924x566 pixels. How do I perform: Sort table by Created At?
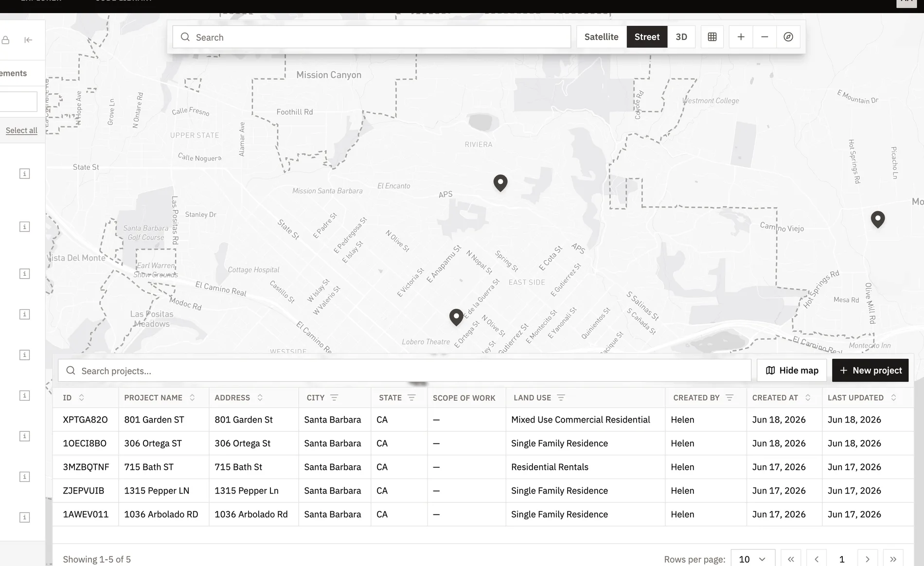pos(808,398)
